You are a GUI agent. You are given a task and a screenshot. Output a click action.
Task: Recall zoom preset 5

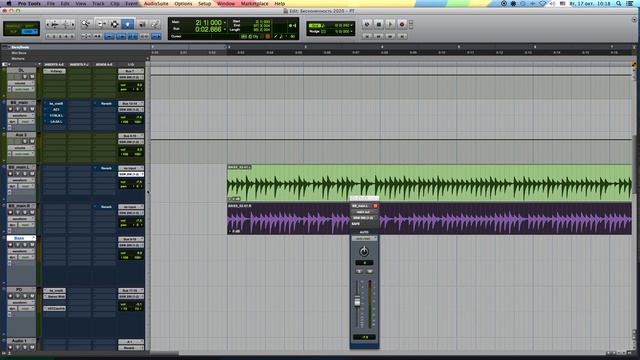[x=73, y=36]
